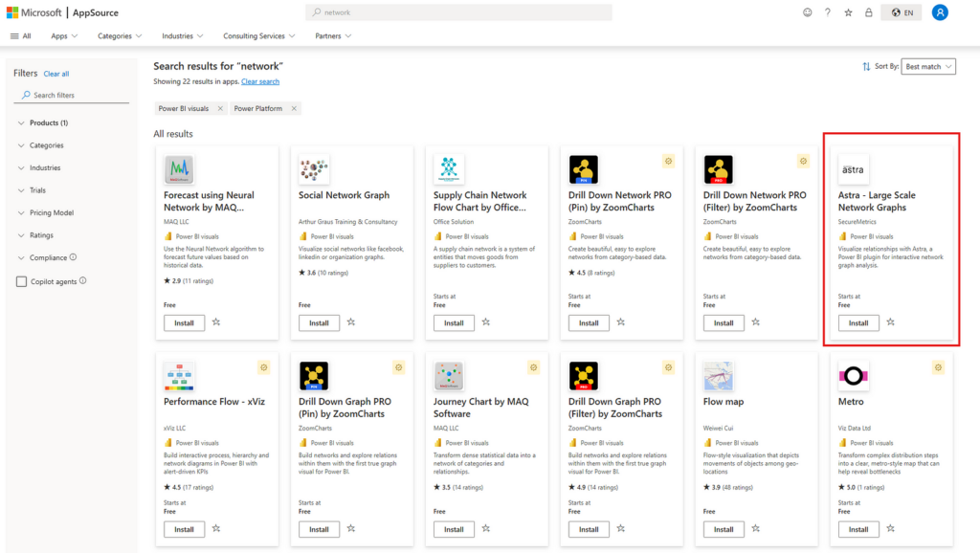Expand the Ratings filter section
This screenshot has height=553, width=980.
pyautogui.click(x=41, y=235)
